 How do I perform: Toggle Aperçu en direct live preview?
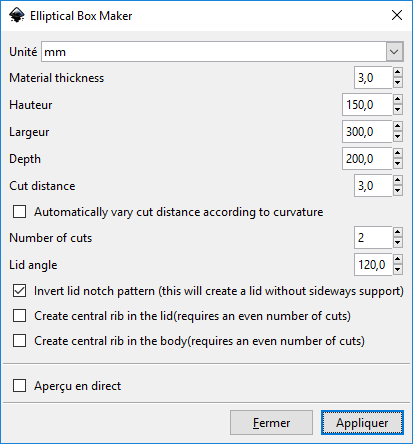(19, 386)
